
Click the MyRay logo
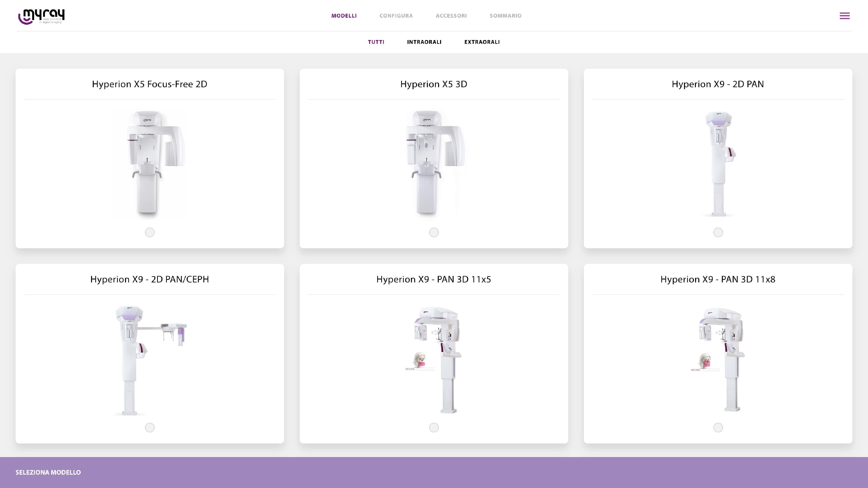pyautogui.click(x=41, y=16)
